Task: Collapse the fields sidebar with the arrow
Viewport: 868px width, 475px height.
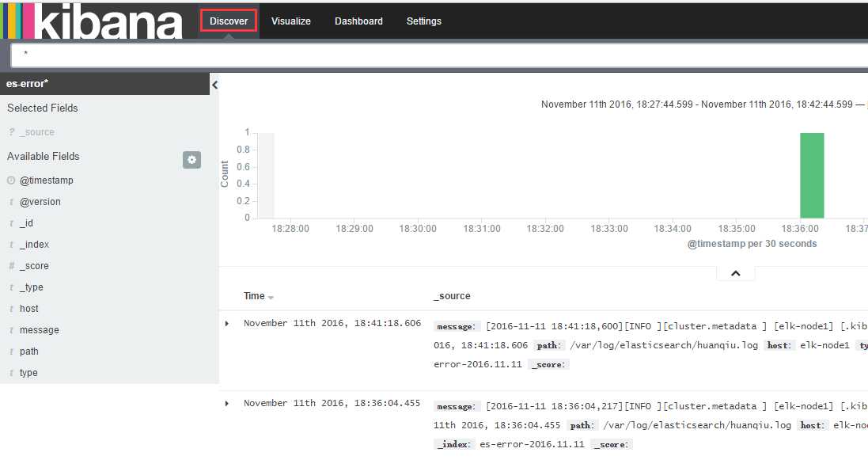Action: (214, 85)
